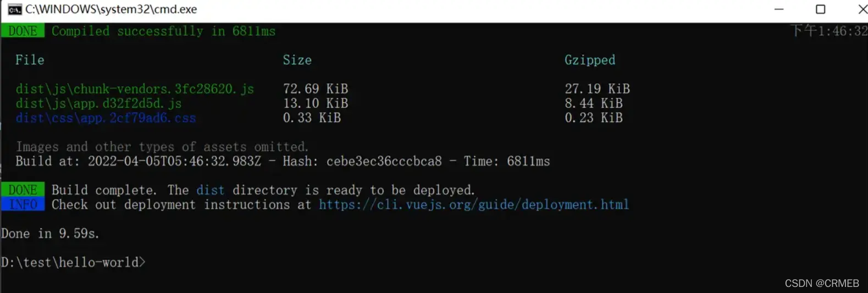Screen dimensions: 868x293
Task: Open the cli.vuejs.org deployment guide link
Action: point(474,204)
